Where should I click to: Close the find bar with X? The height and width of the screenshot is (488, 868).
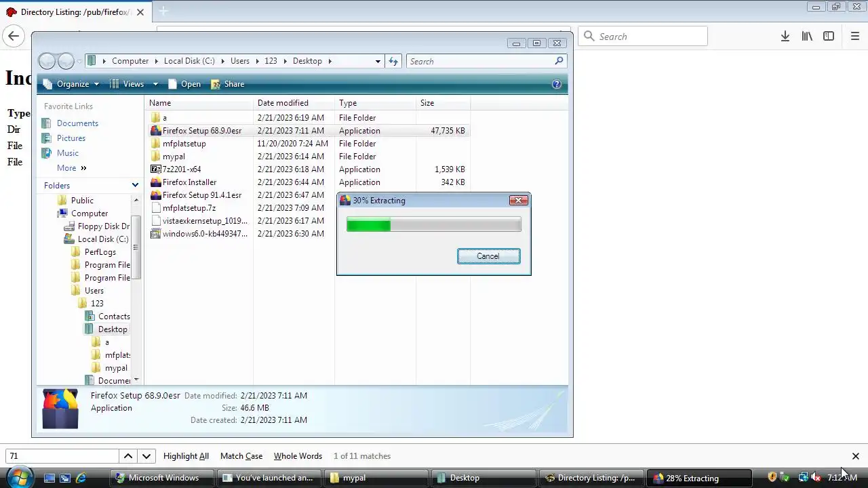[x=856, y=456]
